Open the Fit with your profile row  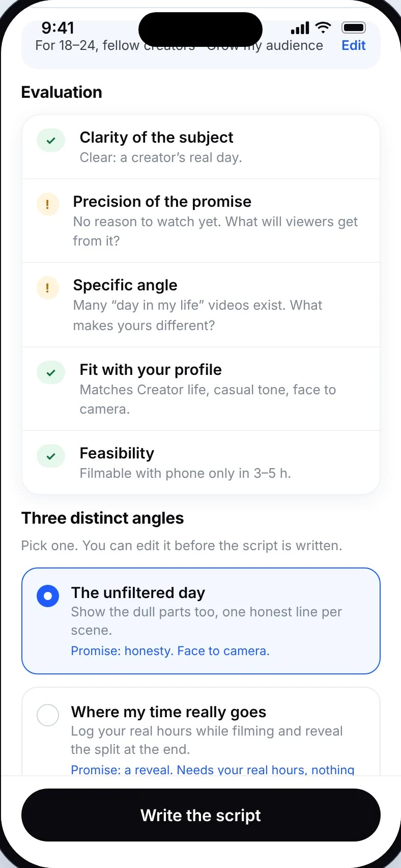pyautogui.click(x=201, y=389)
